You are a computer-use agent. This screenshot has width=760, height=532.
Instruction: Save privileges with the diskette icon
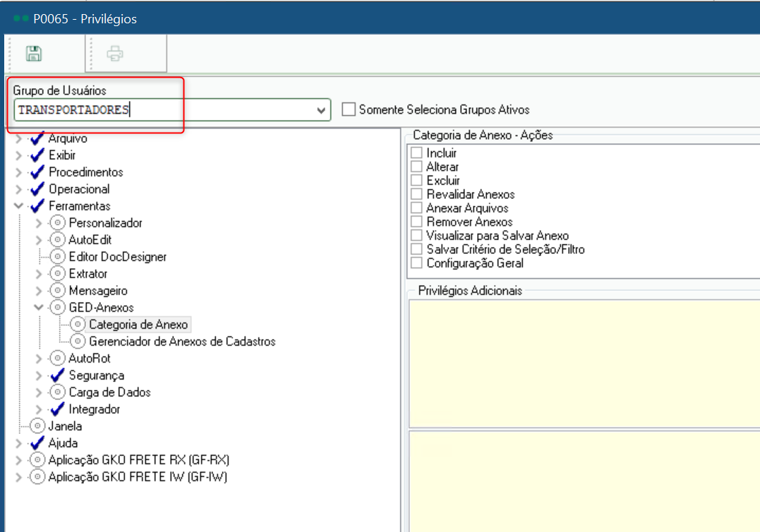pyautogui.click(x=33, y=54)
